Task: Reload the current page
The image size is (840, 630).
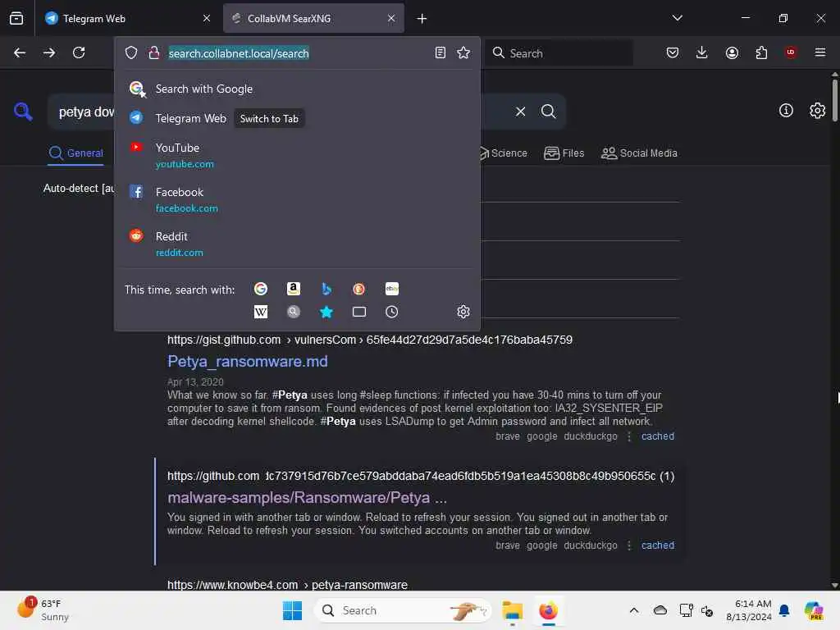Action: point(79,52)
